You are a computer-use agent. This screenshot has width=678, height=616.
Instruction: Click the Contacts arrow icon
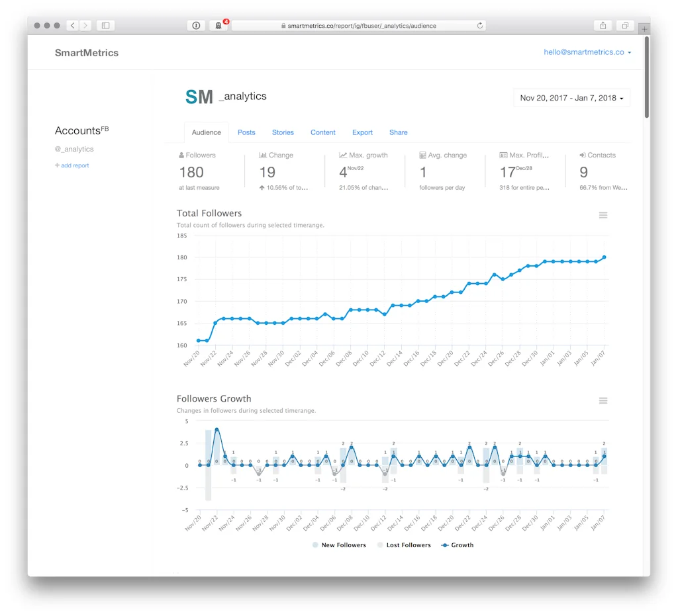pos(581,155)
